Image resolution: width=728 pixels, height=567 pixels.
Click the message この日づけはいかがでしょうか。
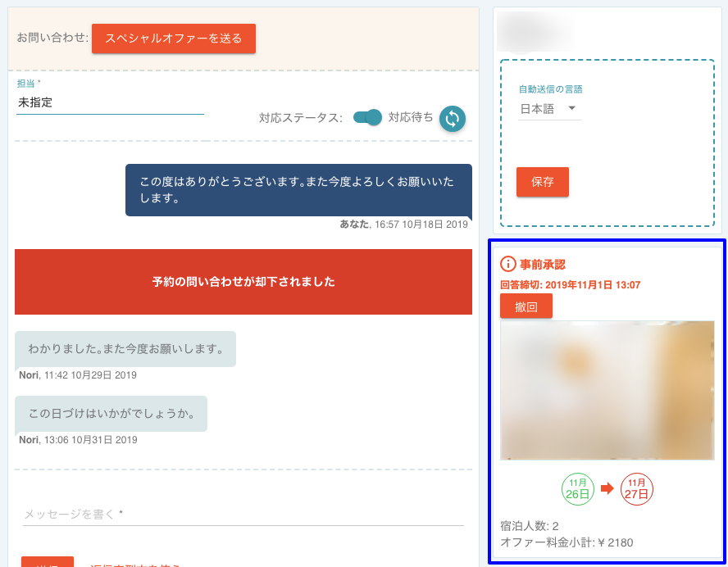111,414
